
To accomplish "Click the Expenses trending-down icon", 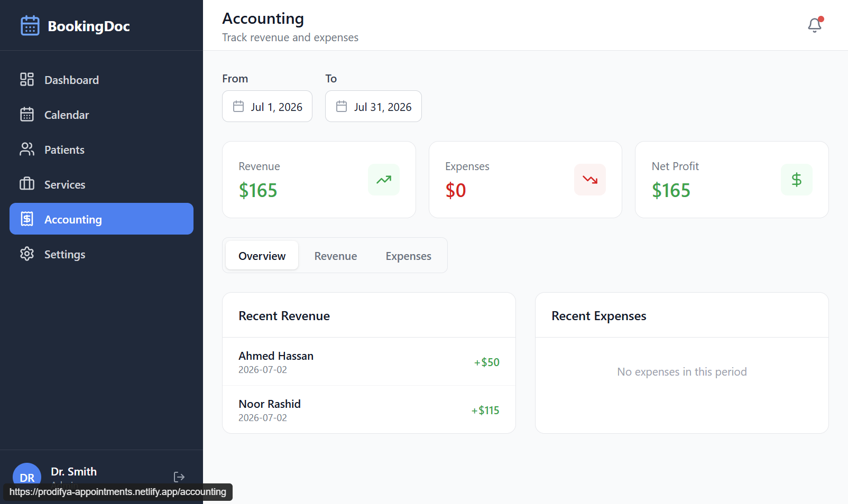I will 590,180.
